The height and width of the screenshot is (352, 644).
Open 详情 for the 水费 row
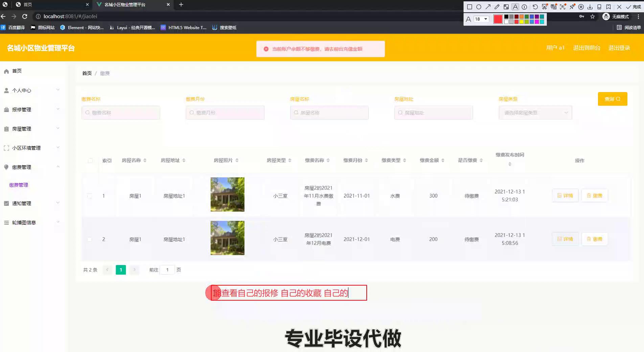coord(565,196)
